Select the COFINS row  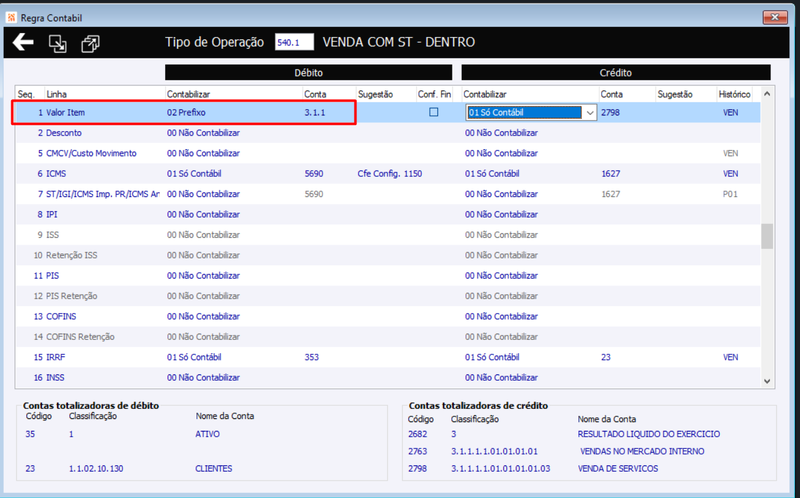[x=387, y=316]
